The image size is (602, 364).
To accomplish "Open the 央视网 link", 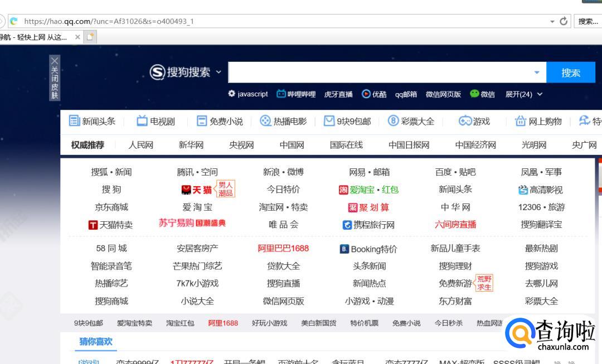I will coord(241,145).
